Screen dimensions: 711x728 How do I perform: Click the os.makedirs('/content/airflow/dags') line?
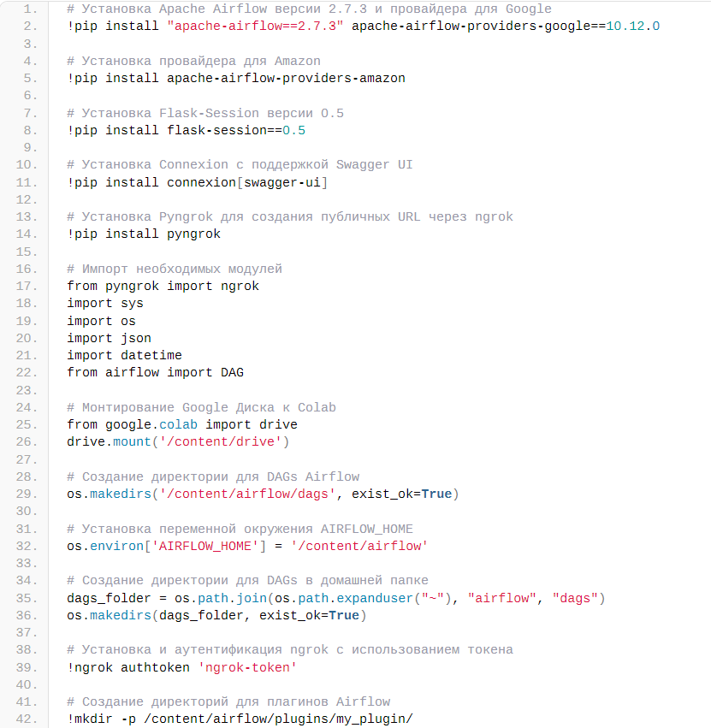pos(263,494)
